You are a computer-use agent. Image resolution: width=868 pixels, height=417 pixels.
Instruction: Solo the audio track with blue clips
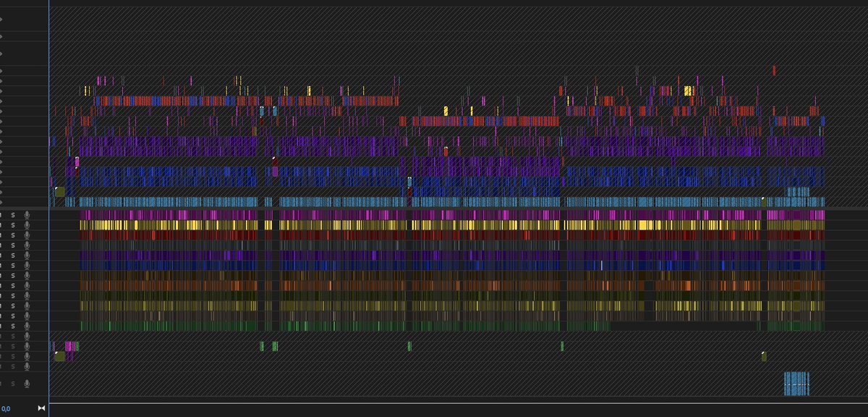[13, 266]
